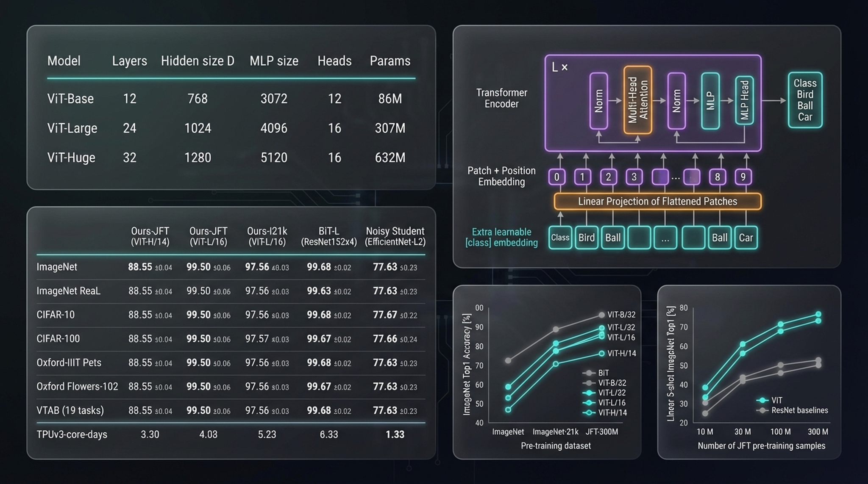Select the 'Class' patch box
Screen dimensions: 868x484
[x=560, y=238]
